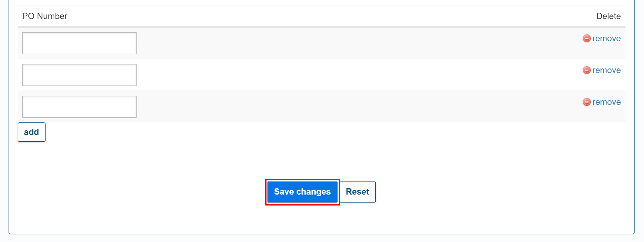
Task: Save changes to the form
Action: pyautogui.click(x=303, y=192)
